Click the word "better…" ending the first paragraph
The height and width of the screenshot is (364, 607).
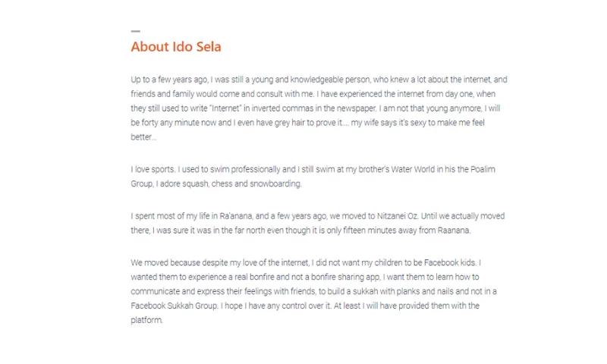143,137
